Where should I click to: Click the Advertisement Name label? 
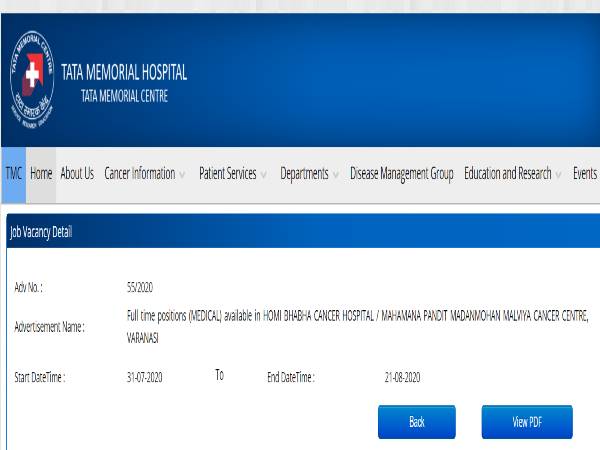[49, 327]
